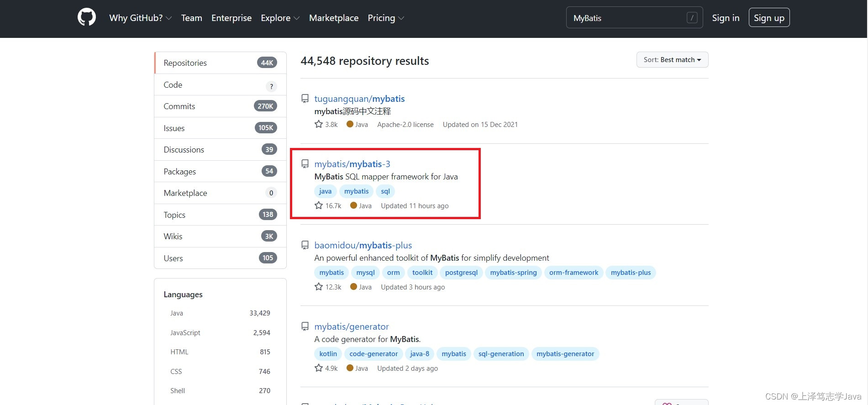Click the mybatis-generator topic tag
The height and width of the screenshot is (405, 868).
pos(565,354)
